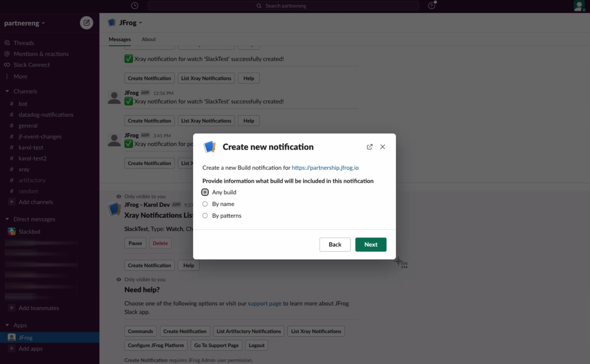Screen dimensions: 590x364
Task: Close the Create new notification dialog
Action: click(383, 147)
